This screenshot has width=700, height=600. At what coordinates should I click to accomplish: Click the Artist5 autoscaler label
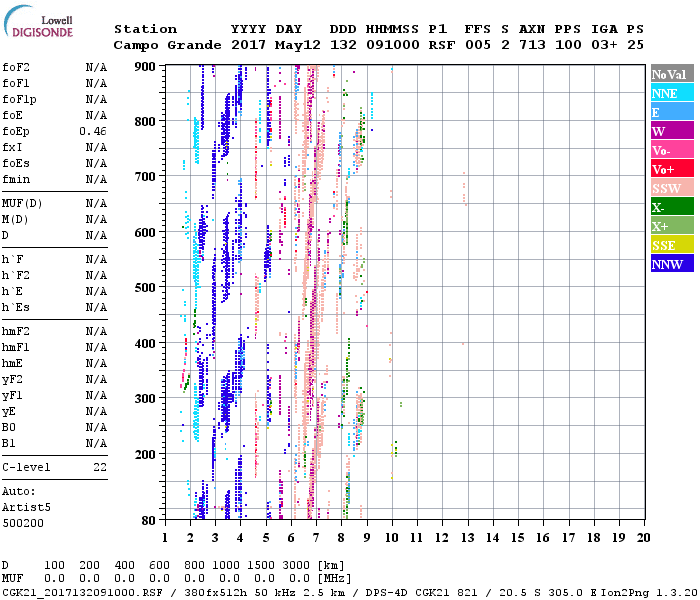coord(26,508)
